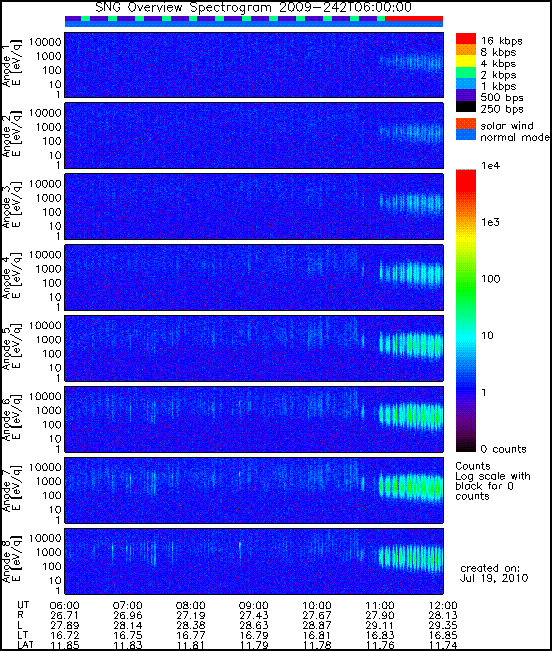Image resolution: width=552 pixels, height=651 pixels.
Task: Click the L value '27.89'
Action: point(64,625)
